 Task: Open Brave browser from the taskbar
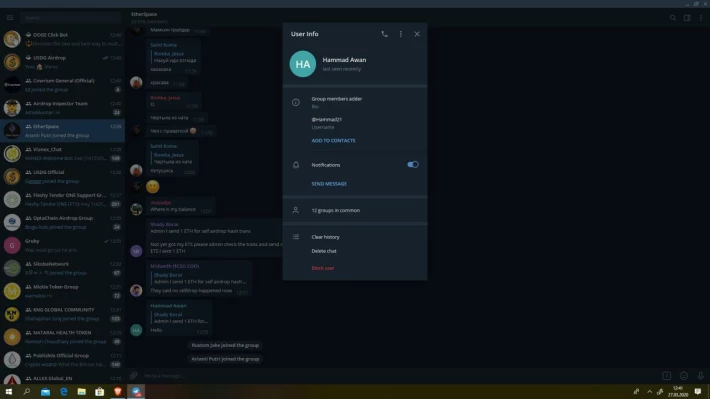pyautogui.click(x=118, y=392)
